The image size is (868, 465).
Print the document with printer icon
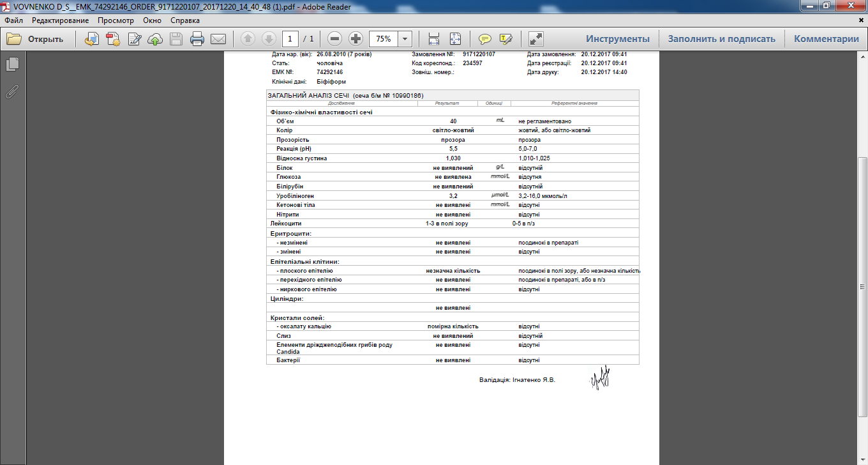197,39
